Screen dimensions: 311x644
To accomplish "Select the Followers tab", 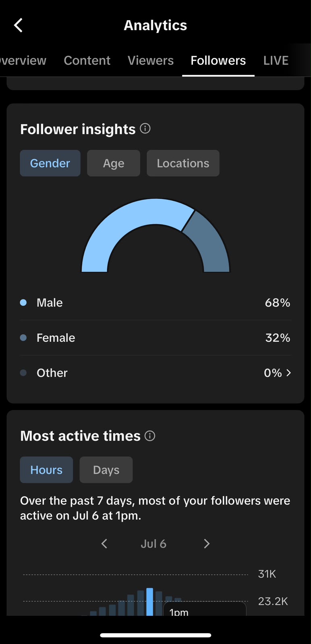I will coord(218,60).
